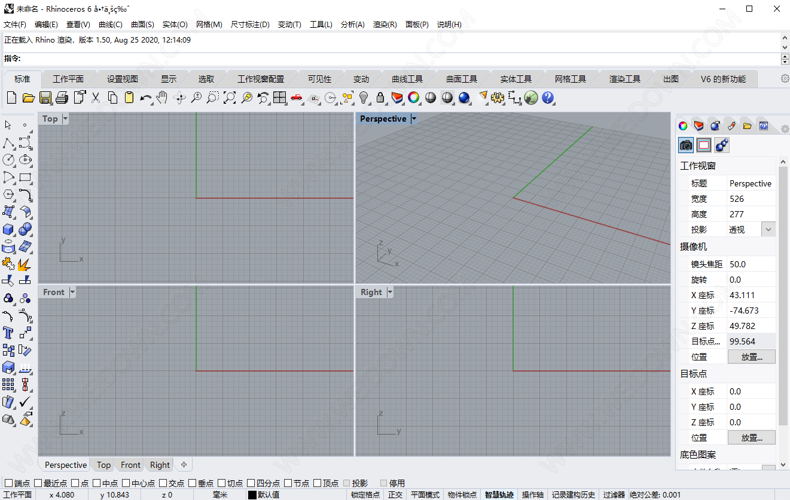
Task: Click the toolbar options gear at right
Action: click(x=784, y=79)
